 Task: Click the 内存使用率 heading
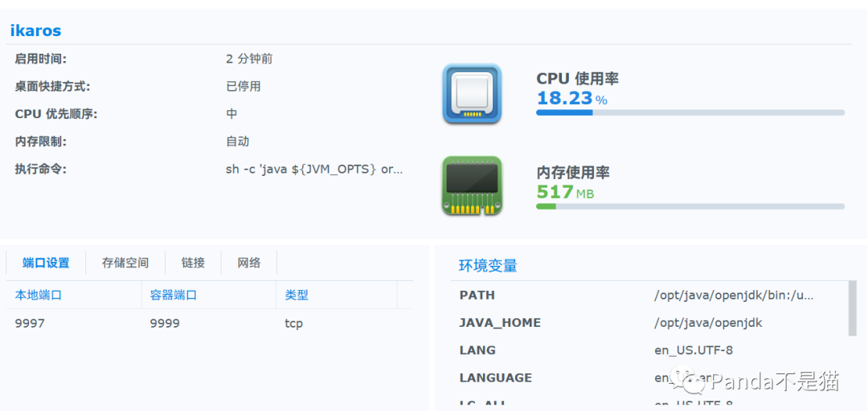(x=573, y=173)
